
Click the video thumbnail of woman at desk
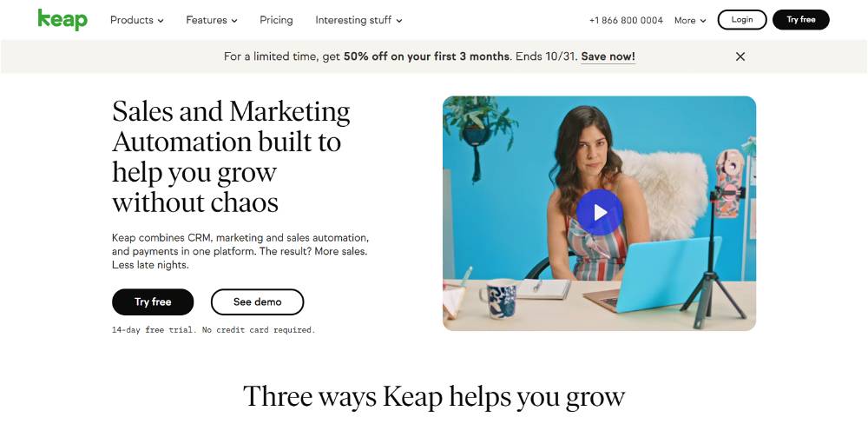pyautogui.click(x=599, y=214)
